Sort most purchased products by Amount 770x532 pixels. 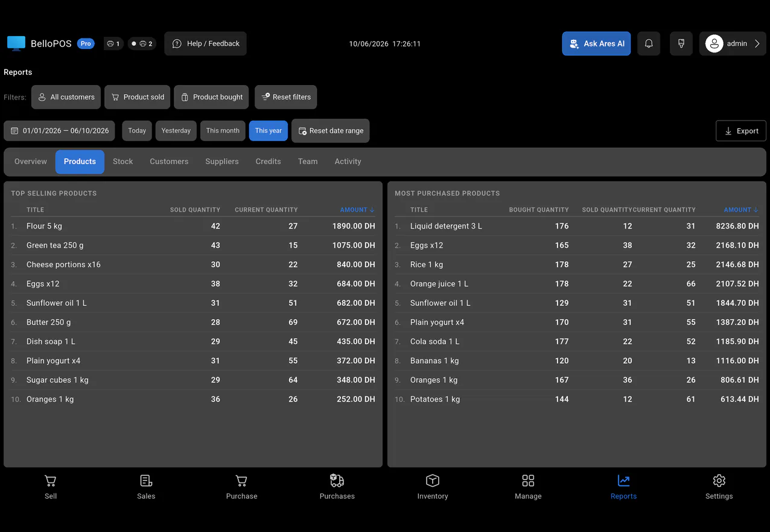point(741,210)
